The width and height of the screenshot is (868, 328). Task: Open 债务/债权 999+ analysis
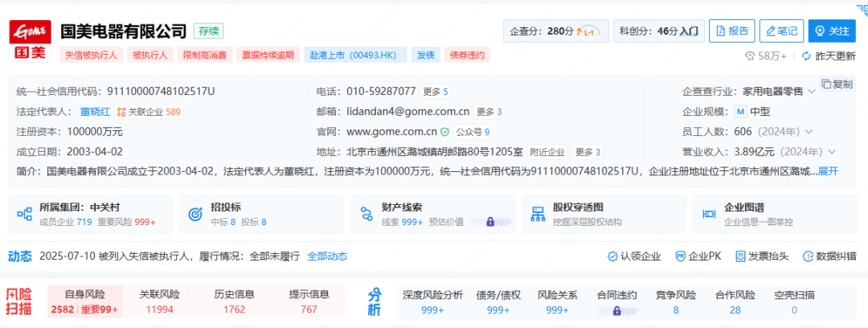[x=498, y=302]
